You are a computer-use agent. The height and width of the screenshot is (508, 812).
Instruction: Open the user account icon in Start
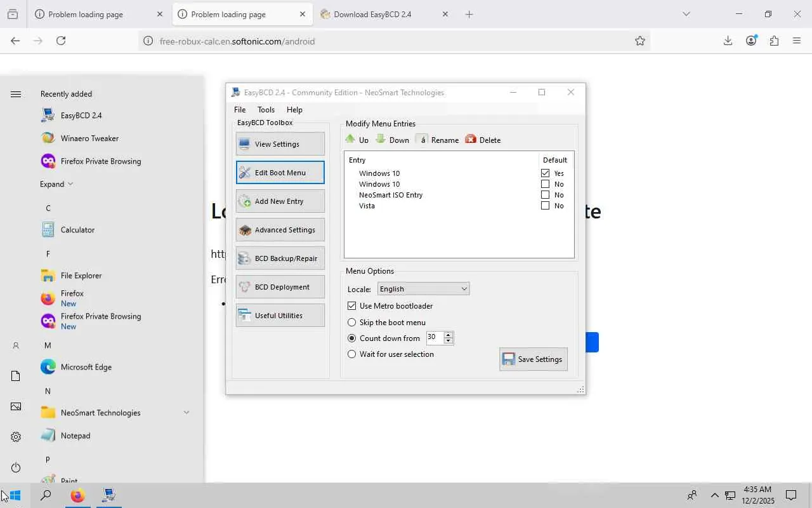tap(16, 345)
